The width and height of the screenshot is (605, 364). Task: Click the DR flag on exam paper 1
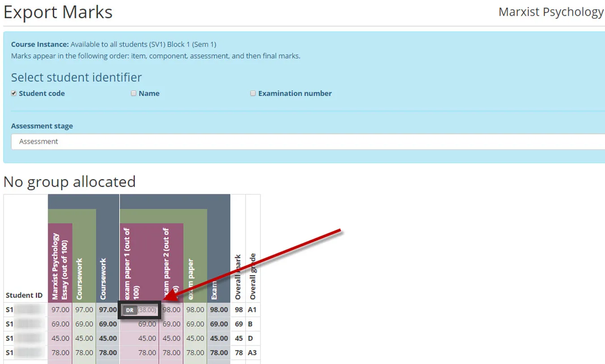(130, 309)
